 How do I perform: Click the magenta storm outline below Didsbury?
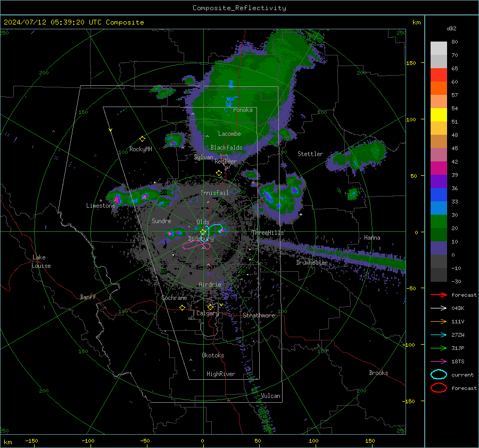pyautogui.click(x=196, y=245)
